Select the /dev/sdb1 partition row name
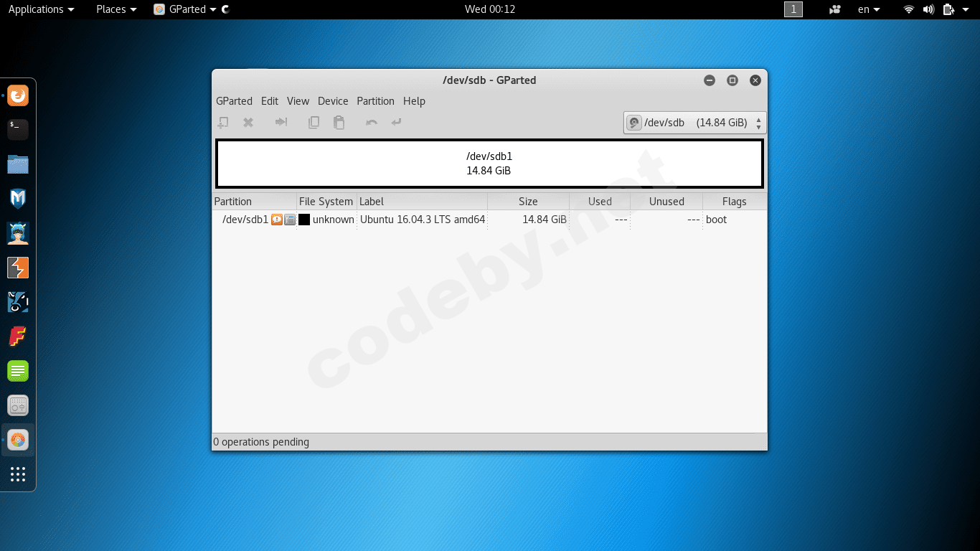The height and width of the screenshot is (551, 980). tap(245, 220)
